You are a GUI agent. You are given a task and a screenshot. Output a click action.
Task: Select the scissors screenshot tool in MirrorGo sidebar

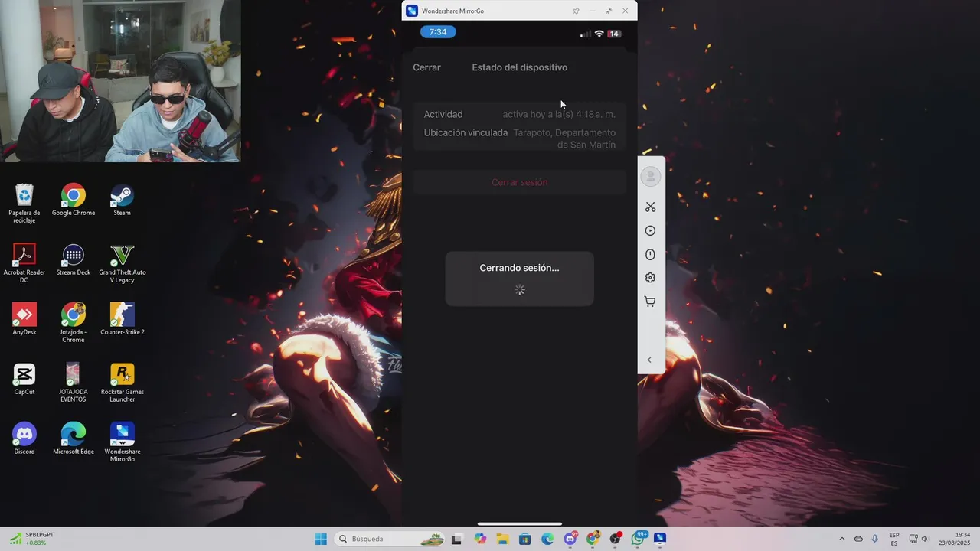tap(650, 207)
